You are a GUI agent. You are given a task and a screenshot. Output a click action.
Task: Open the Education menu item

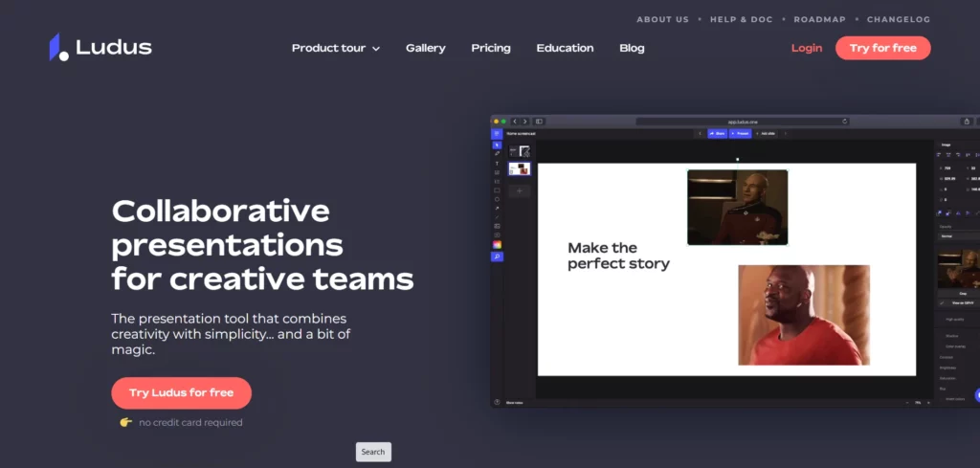(x=565, y=48)
